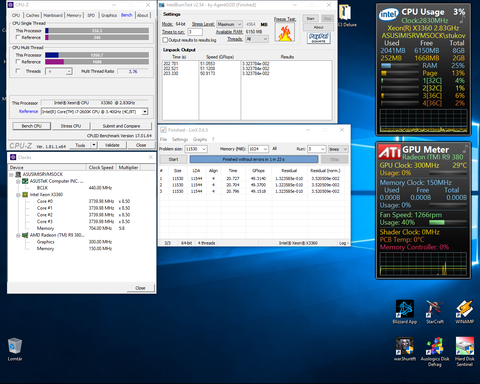Enable Single Thread Reference checkbox
Screen dimensions: 480x384
18,37
